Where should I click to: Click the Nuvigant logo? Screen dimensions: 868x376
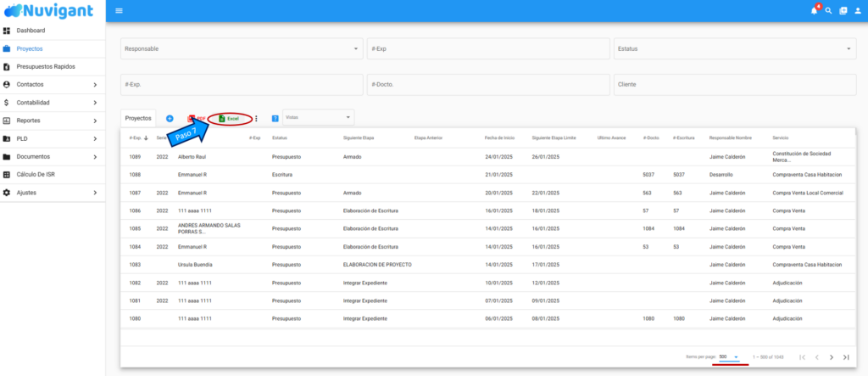[48, 10]
